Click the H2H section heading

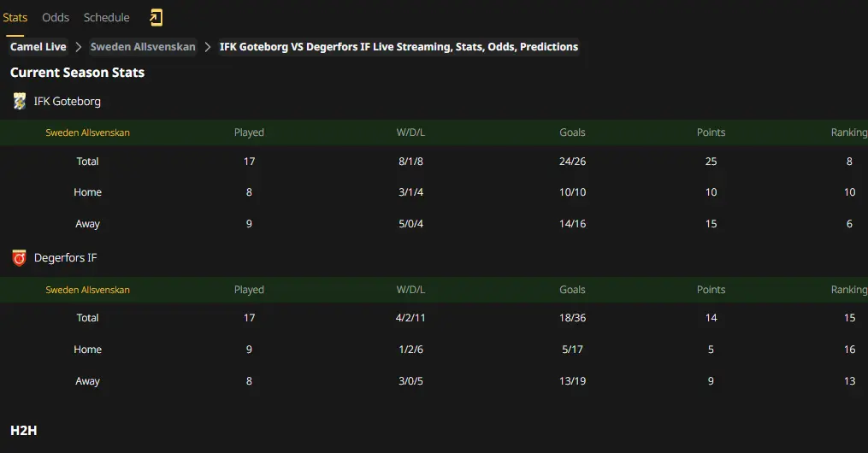click(x=23, y=430)
